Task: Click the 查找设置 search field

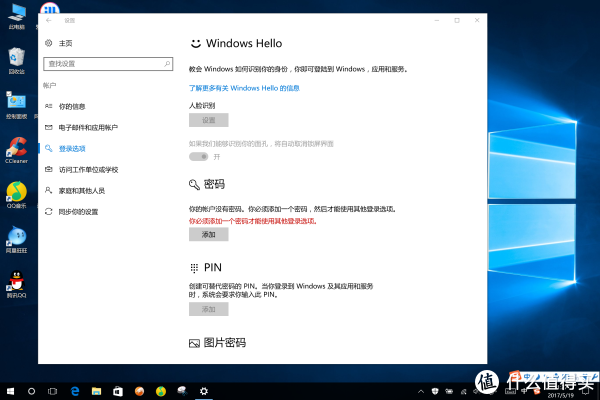Action: click(108, 64)
